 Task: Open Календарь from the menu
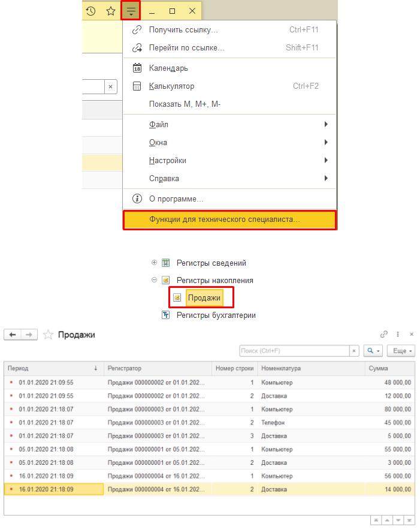[229, 68]
